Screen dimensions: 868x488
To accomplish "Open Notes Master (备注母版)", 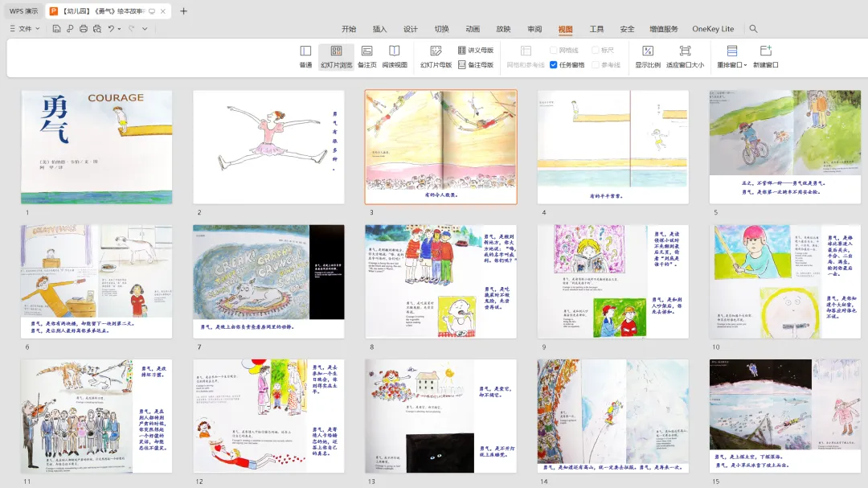I will 476,65.
